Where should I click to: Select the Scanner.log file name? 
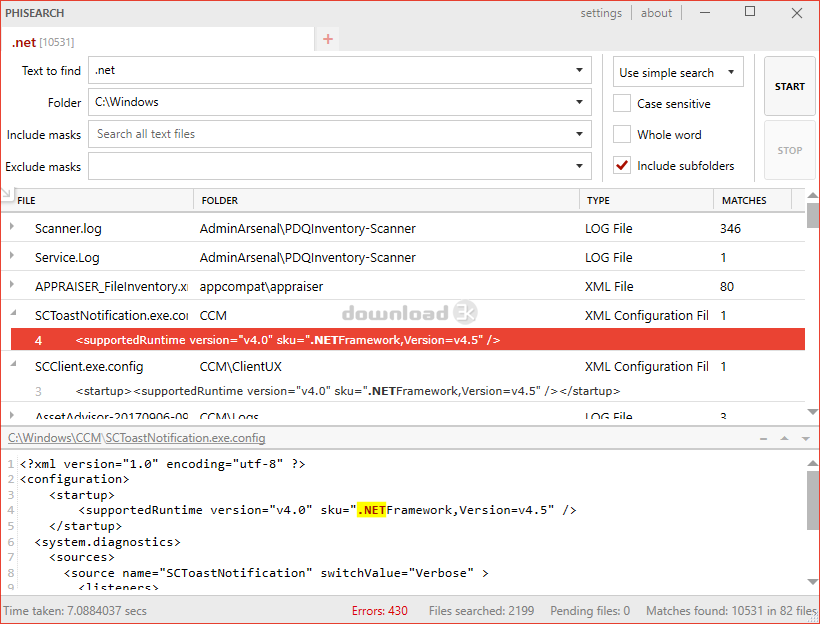68,229
